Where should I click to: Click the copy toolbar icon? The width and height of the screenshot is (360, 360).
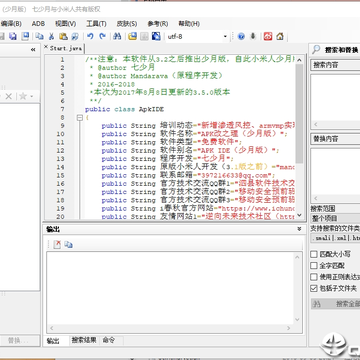(40, 36)
